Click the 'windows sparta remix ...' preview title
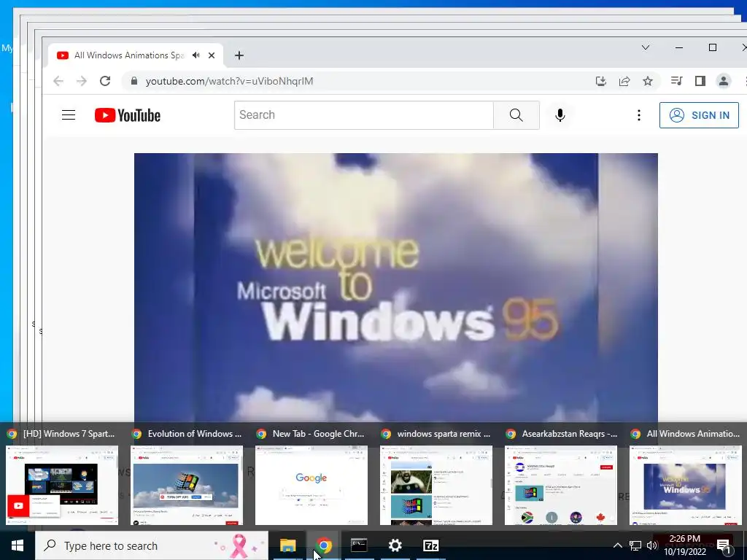The image size is (747, 560). point(444,434)
